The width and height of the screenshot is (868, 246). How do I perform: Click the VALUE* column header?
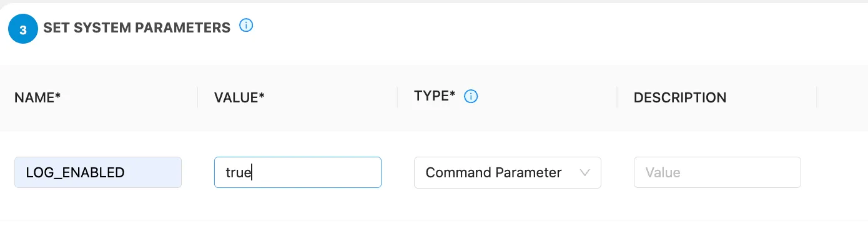[x=239, y=97]
